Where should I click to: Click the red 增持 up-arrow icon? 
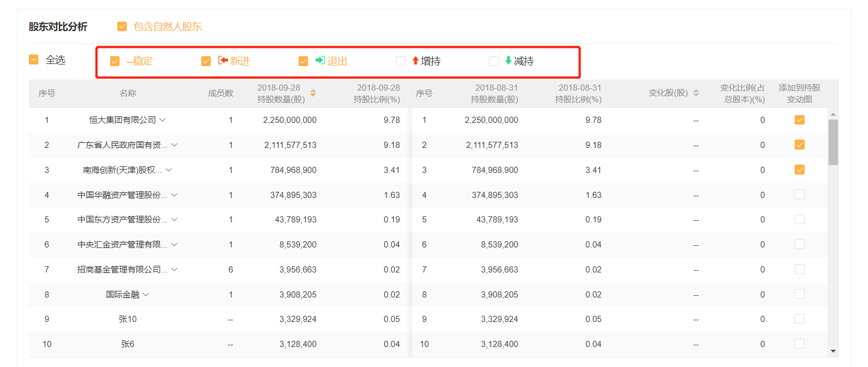tap(415, 61)
